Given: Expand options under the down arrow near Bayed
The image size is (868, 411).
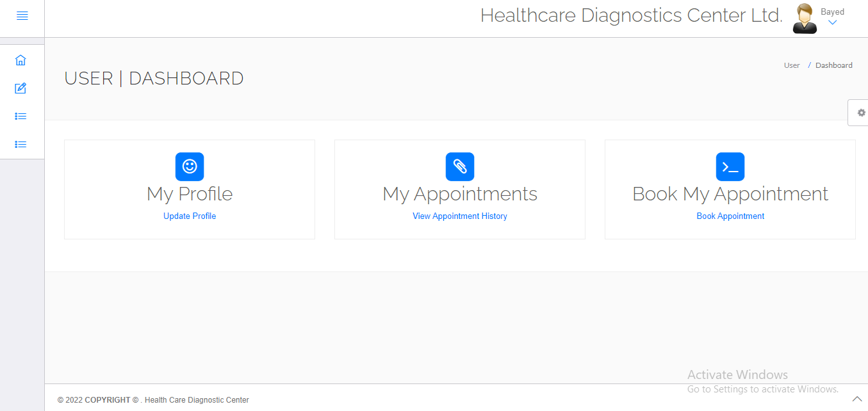Looking at the screenshot, I should [x=832, y=22].
